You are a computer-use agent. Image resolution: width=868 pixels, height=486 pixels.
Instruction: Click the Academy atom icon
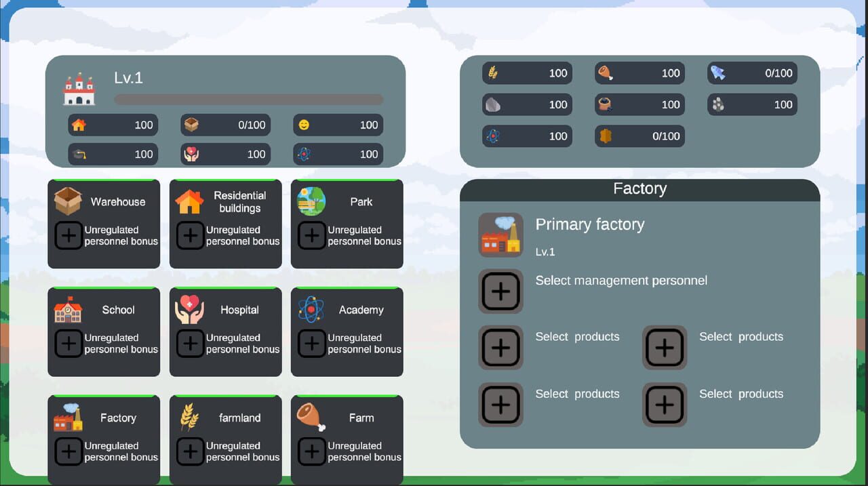(x=311, y=310)
